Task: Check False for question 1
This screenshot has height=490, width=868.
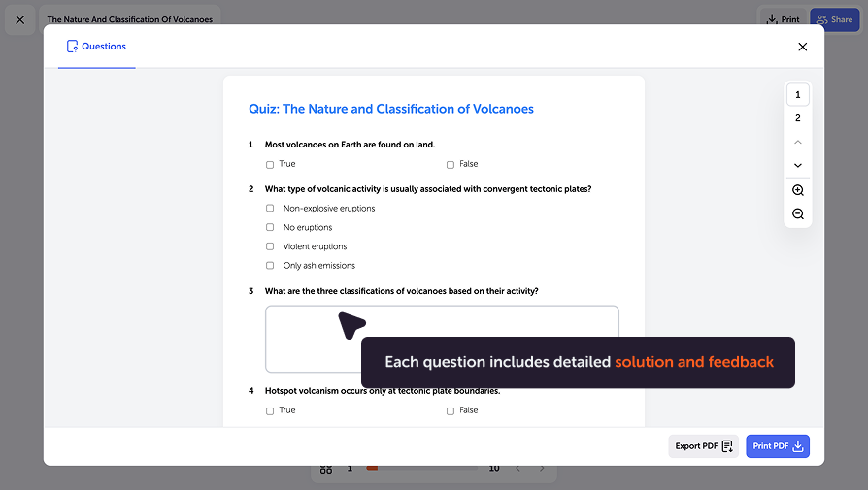Action: (x=451, y=165)
